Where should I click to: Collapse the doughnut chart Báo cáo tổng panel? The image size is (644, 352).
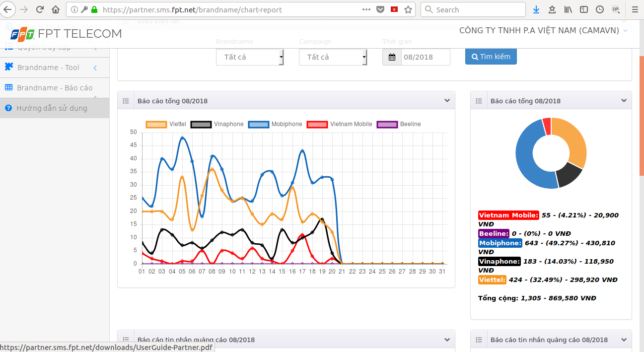click(x=624, y=101)
